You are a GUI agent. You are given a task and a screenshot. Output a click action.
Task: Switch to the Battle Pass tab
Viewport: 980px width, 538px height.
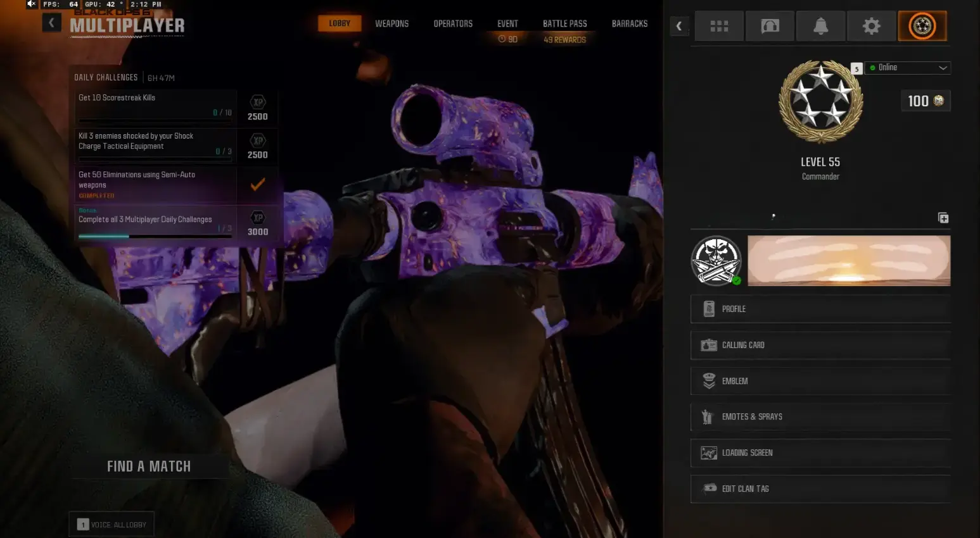(565, 23)
